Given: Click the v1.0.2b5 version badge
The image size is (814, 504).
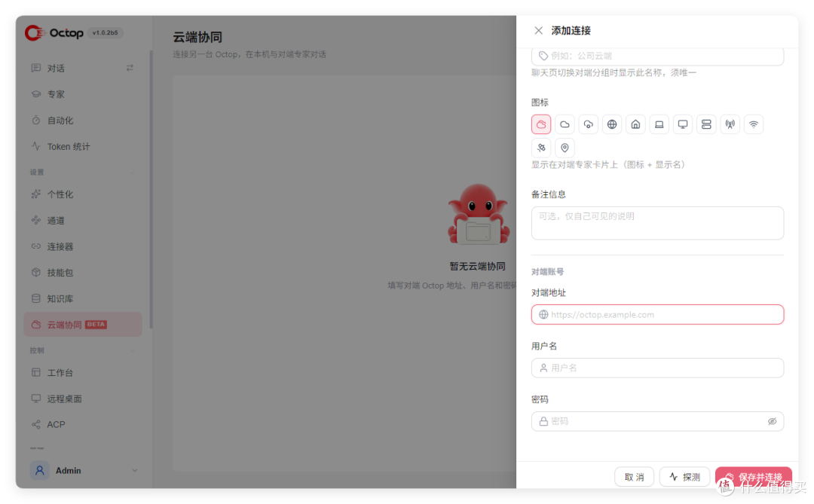Looking at the screenshot, I should point(105,32).
